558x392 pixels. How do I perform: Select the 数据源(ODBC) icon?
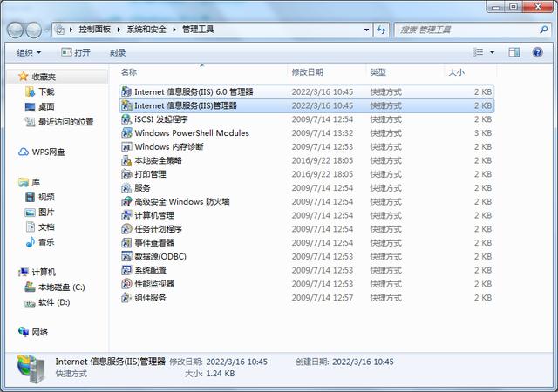pos(126,256)
